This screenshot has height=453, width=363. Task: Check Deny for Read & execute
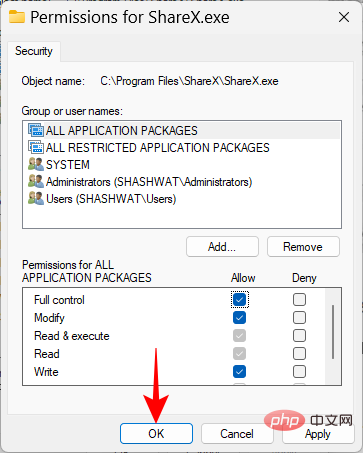(299, 335)
